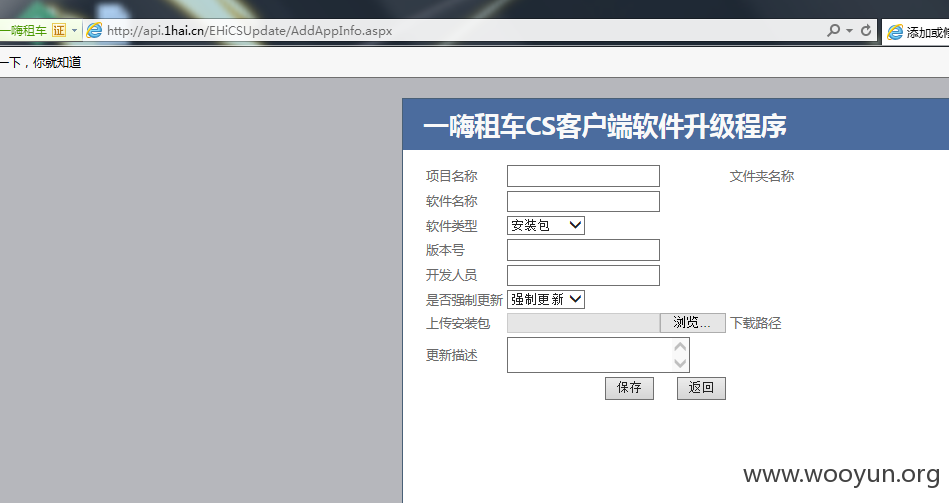Viewport: 949px width, 503px height.
Task: Select the address bar URL text
Action: [249, 30]
